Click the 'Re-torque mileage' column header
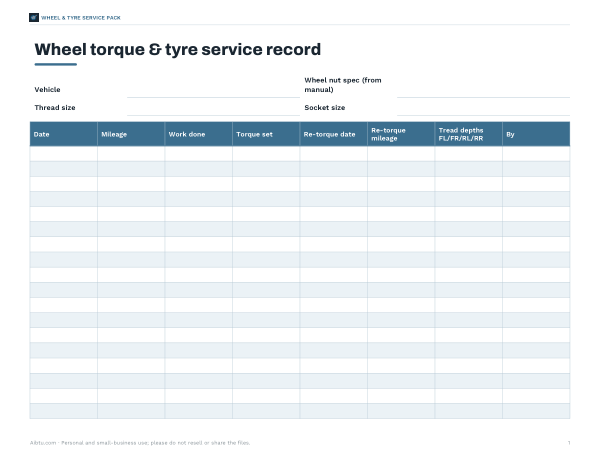The width and height of the screenshot is (600, 464). 401,134
